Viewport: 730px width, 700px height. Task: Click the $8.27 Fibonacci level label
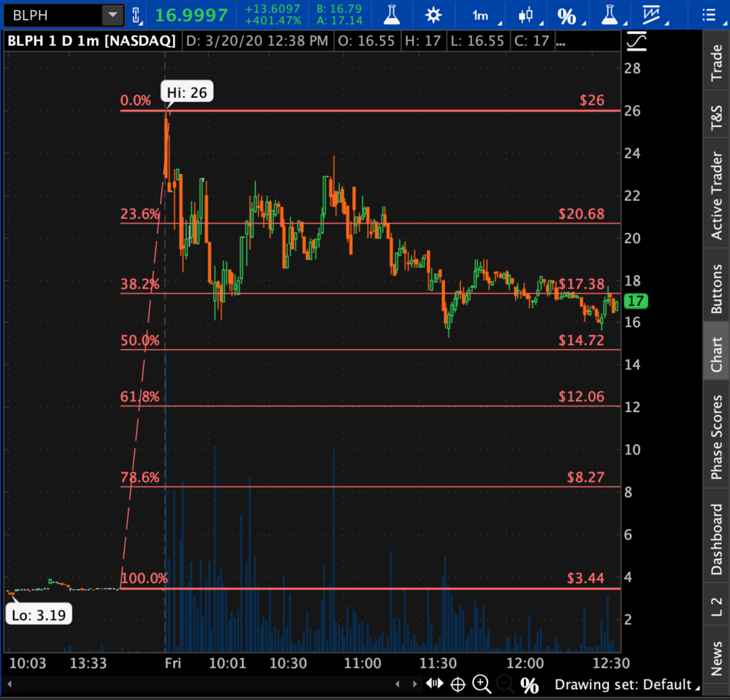click(x=586, y=477)
